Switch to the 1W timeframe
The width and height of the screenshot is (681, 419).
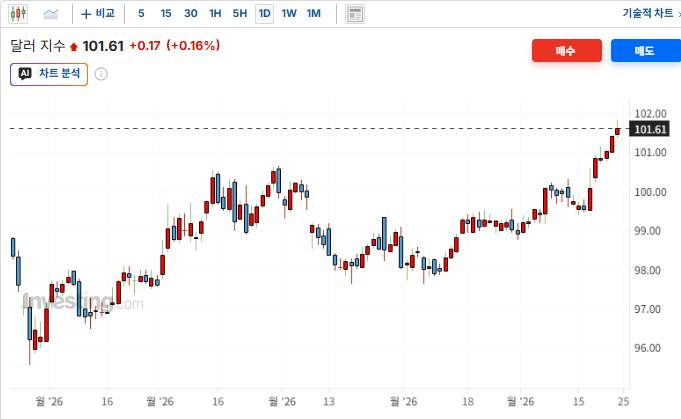coord(289,14)
